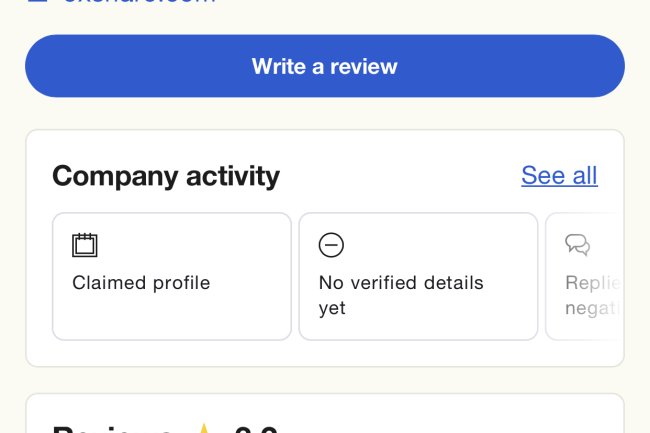Click the blue Write a review button
This screenshot has height=433, width=650.
point(324,66)
